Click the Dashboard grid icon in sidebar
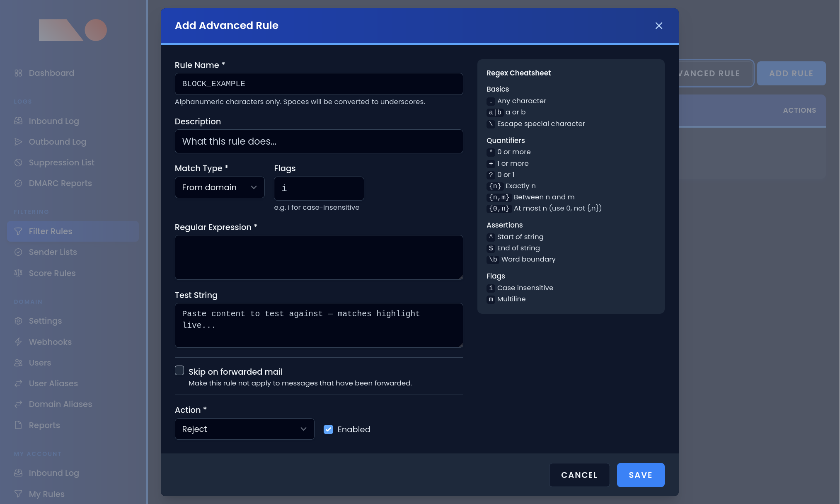Image resolution: width=840 pixels, height=504 pixels. 18,73
